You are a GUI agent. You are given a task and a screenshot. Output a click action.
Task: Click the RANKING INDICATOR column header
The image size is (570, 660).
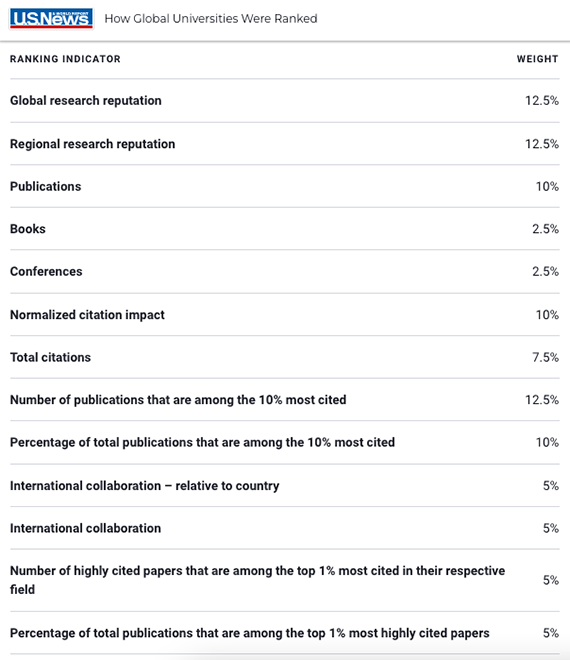click(65, 59)
